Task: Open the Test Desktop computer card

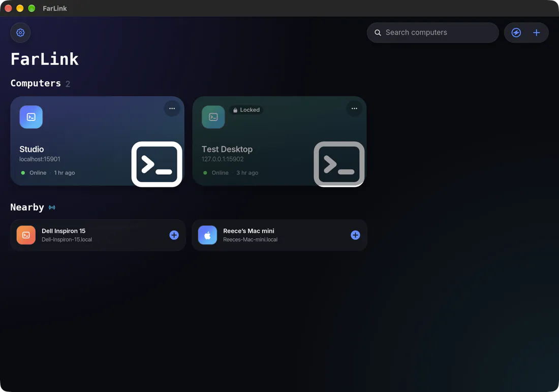Action: pyautogui.click(x=279, y=141)
